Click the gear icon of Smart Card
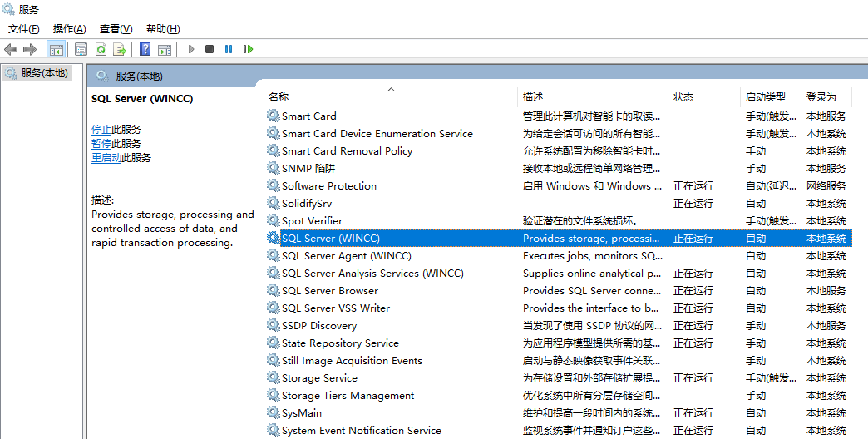Screen dimensions: 868x439 click(x=273, y=116)
